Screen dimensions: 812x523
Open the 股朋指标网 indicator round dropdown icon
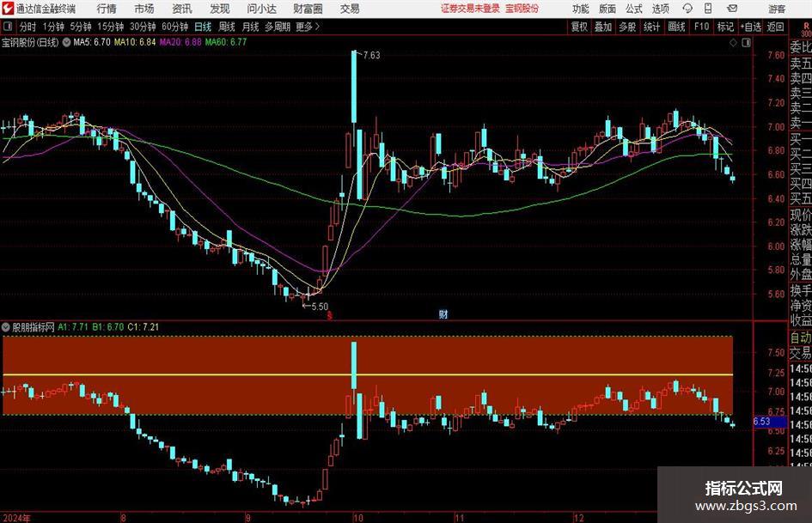[x=6, y=327]
